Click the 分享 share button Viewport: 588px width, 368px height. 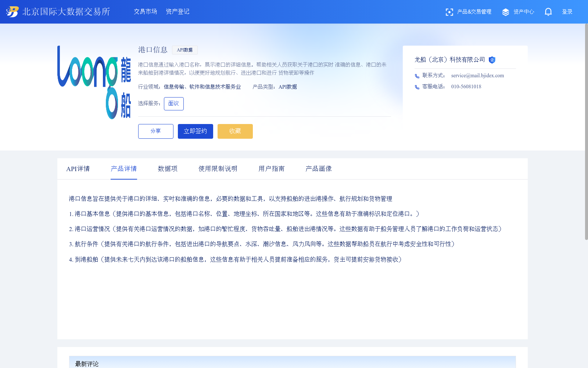(x=156, y=131)
